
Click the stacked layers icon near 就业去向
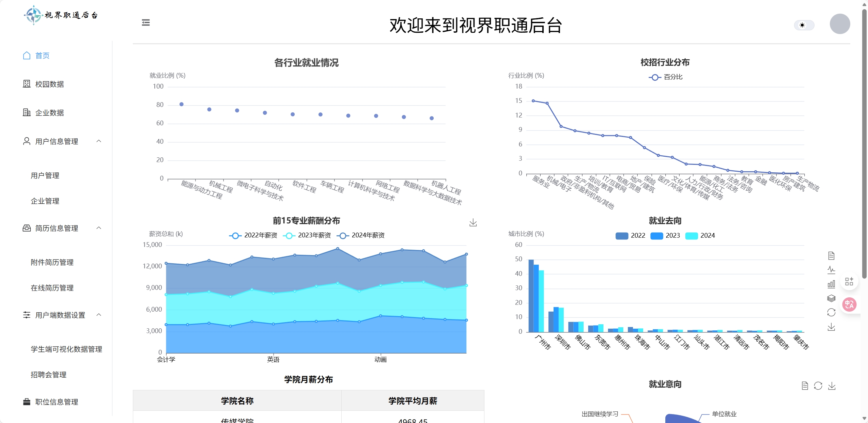click(x=831, y=298)
